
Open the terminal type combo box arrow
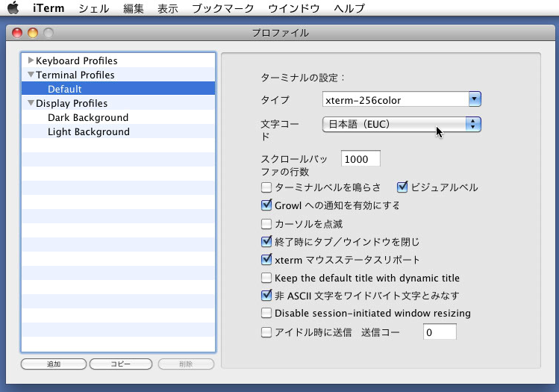tap(475, 99)
